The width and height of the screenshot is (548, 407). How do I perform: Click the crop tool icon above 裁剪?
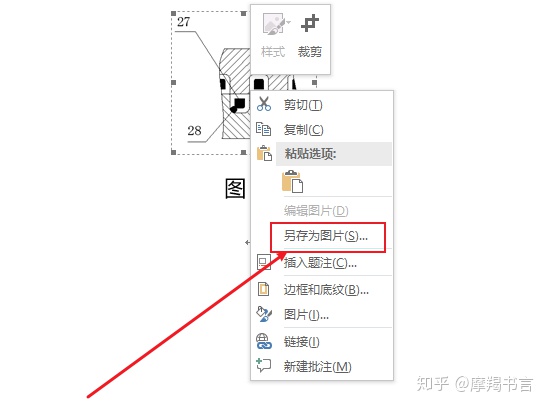pyautogui.click(x=310, y=23)
